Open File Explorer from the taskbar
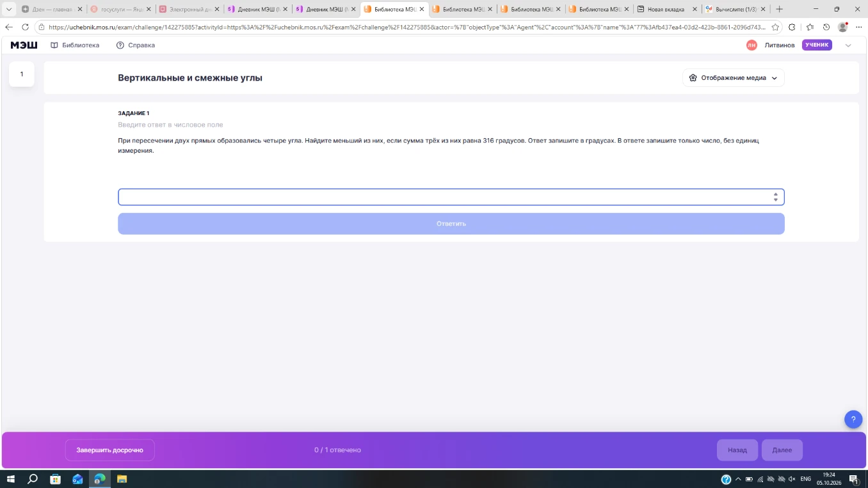868x488 pixels. [122, 479]
